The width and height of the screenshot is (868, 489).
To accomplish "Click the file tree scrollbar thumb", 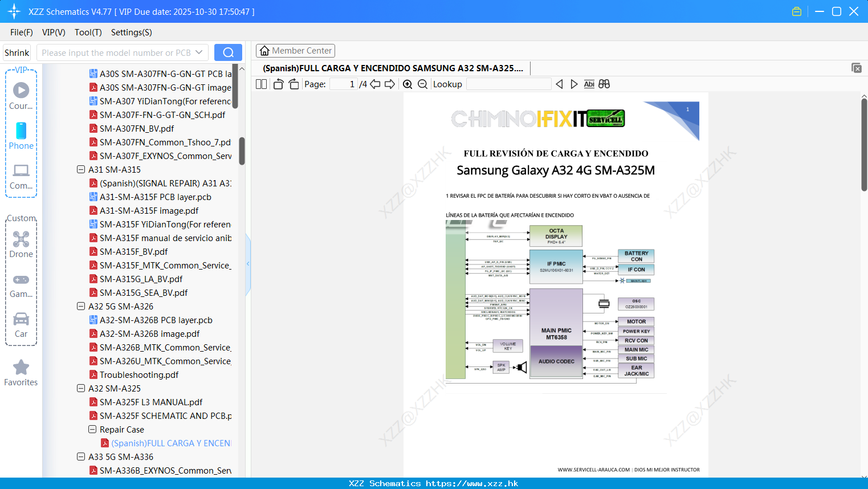I will [x=242, y=150].
